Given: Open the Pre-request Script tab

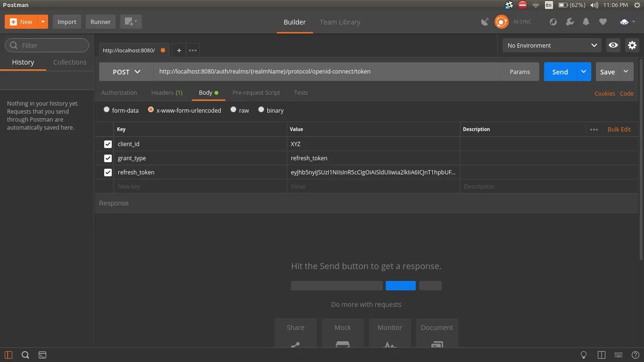Looking at the screenshot, I should click(x=256, y=93).
